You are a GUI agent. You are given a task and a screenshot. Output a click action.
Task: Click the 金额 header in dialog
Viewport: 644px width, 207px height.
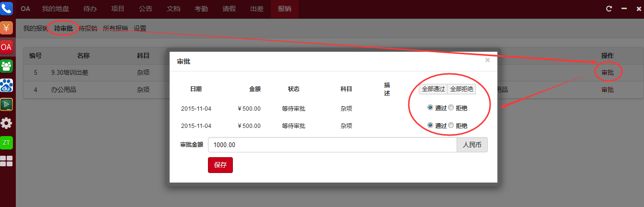click(255, 89)
